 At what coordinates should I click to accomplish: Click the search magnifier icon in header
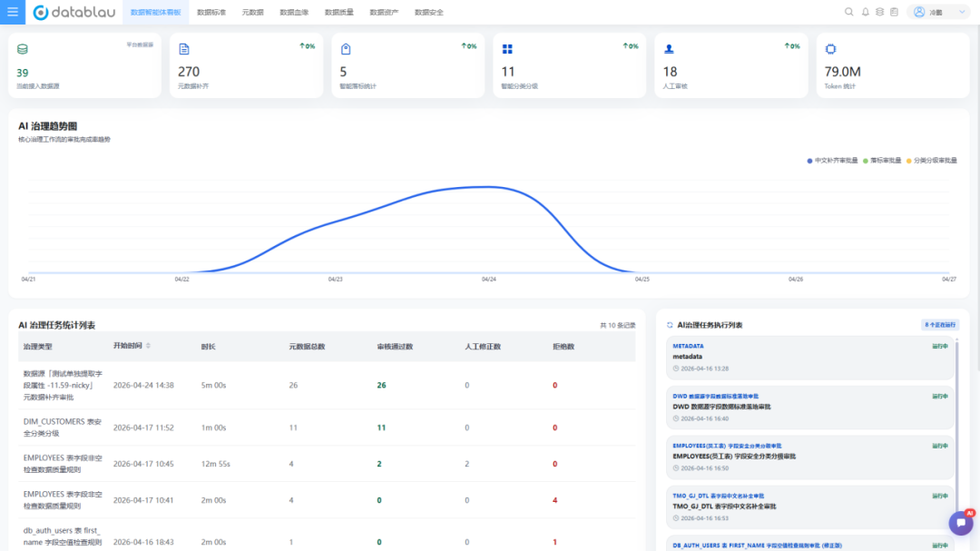tap(849, 13)
